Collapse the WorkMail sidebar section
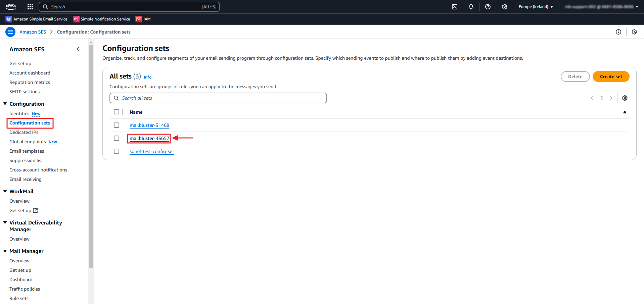Screen dimensions: 644x304 5,191
